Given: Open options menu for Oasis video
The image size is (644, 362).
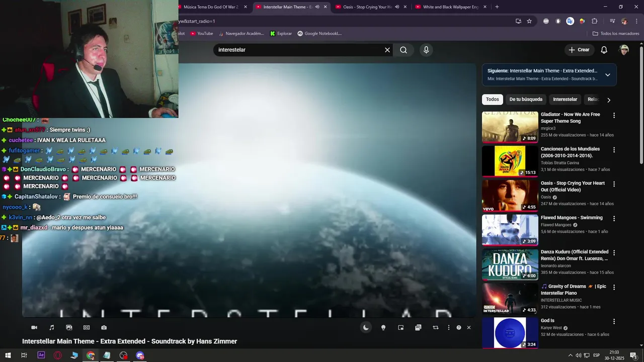Looking at the screenshot, I should tap(614, 184).
